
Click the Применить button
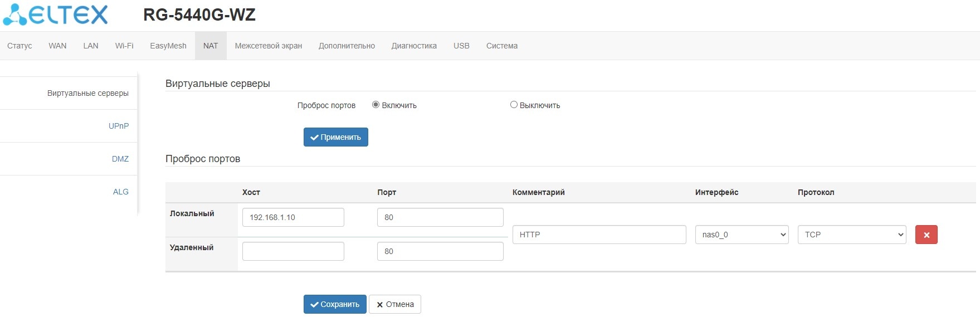pos(335,137)
